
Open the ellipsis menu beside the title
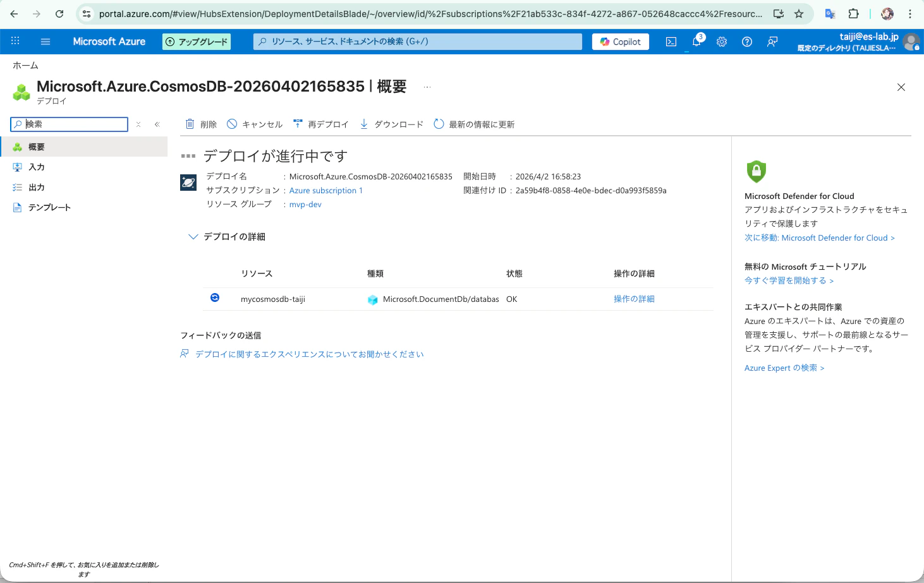pyautogui.click(x=427, y=87)
